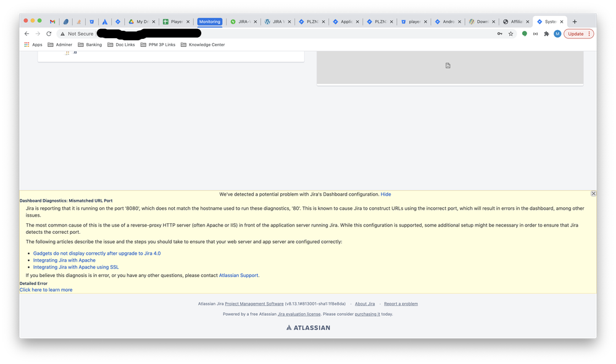Click the Dashboard Diagnostics: Mismatched URL Port heading

(66, 201)
